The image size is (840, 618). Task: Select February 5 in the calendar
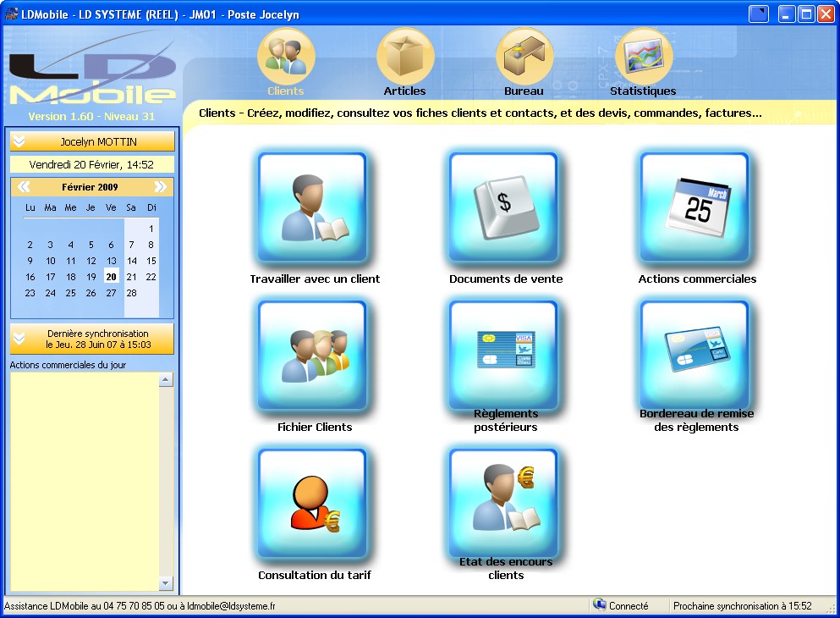pos(91,245)
